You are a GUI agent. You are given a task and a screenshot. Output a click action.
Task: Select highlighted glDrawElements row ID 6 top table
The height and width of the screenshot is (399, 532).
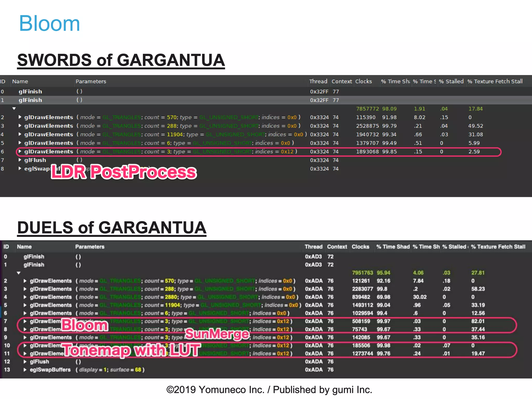click(49, 151)
